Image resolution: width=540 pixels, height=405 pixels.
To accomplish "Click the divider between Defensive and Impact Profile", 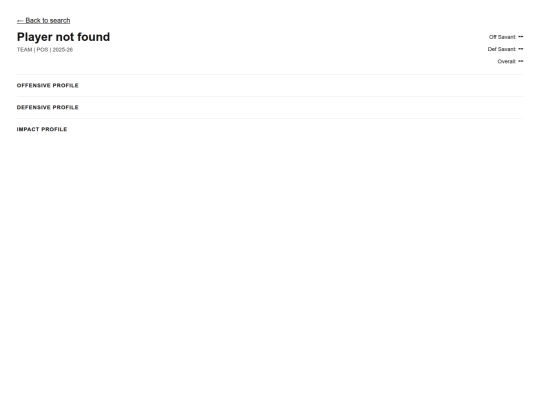I will tap(270, 118).
